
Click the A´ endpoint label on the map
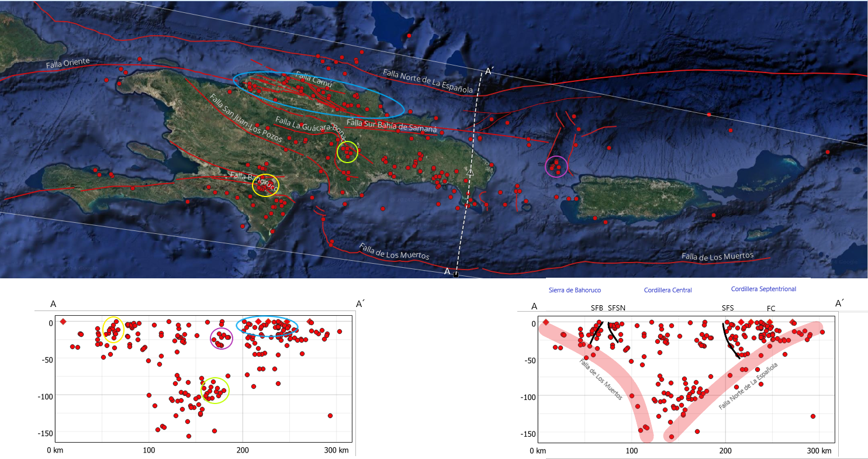489,72
